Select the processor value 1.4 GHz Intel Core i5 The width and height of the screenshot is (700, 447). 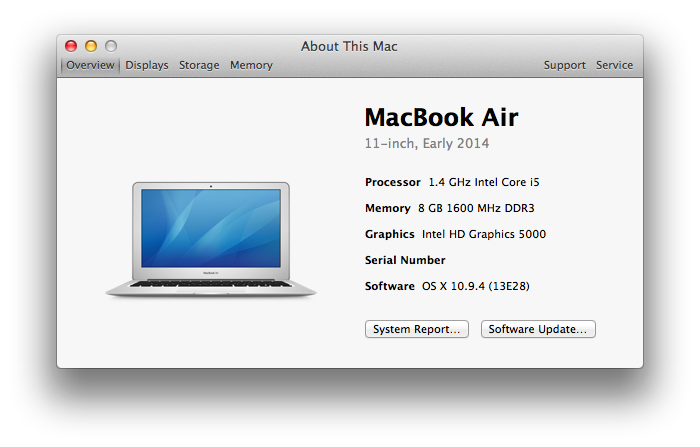coord(484,182)
